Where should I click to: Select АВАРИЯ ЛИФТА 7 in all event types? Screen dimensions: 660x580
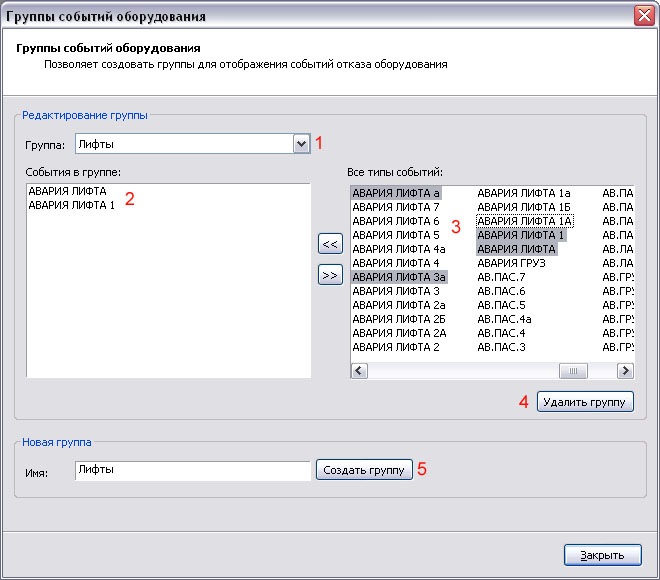tap(396, 207)
